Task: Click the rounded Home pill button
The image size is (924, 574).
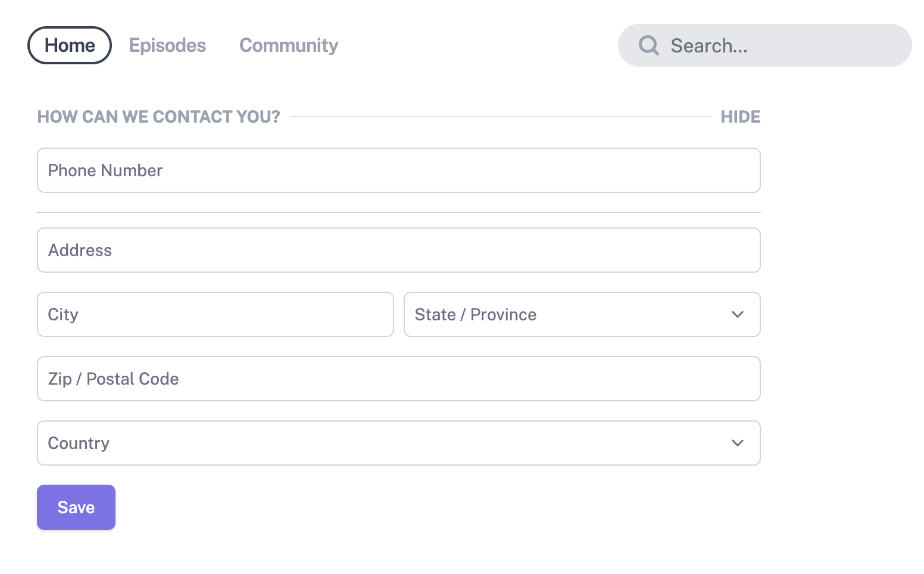Action: point(69,45)
